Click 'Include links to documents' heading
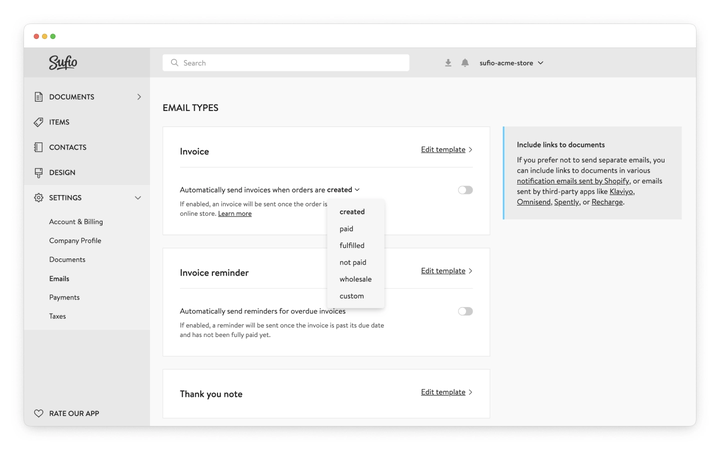The width and height of the screenshot is (720, 450). pyautogui.click(x=561, y=145)
